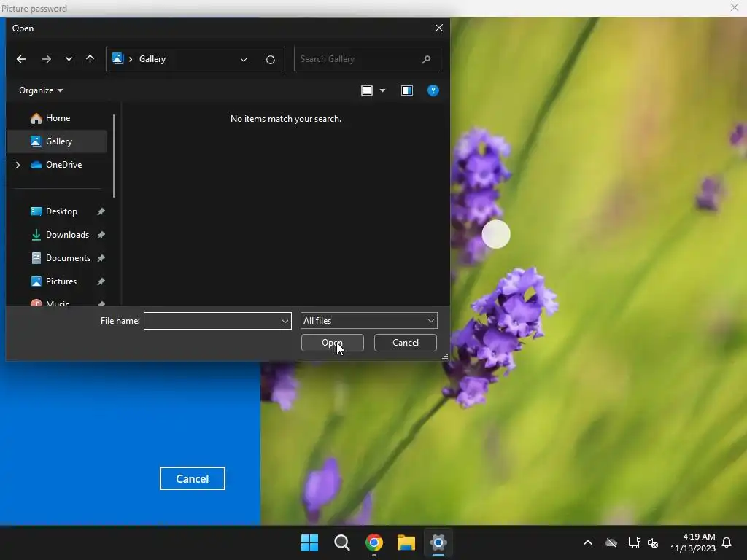Click the pin icon next to Desktop

point(101,211)
